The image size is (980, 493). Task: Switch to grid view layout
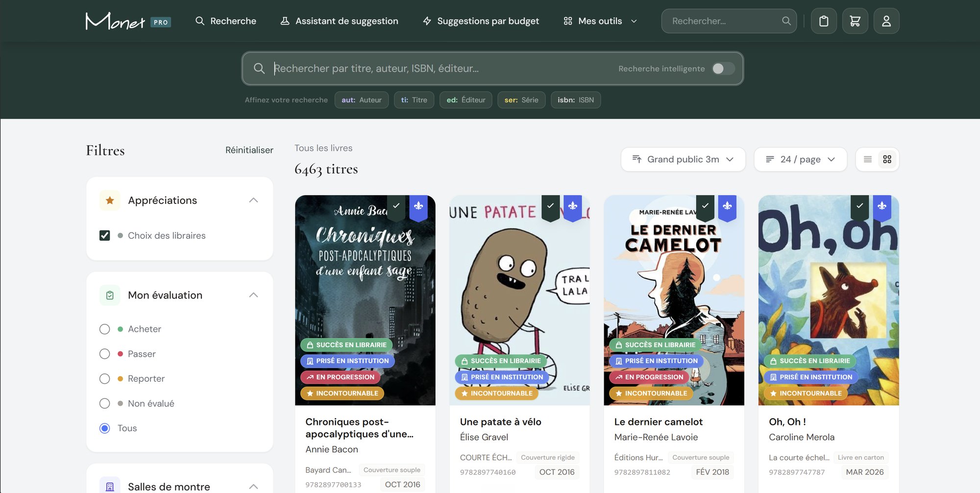[x=887, y=159]
